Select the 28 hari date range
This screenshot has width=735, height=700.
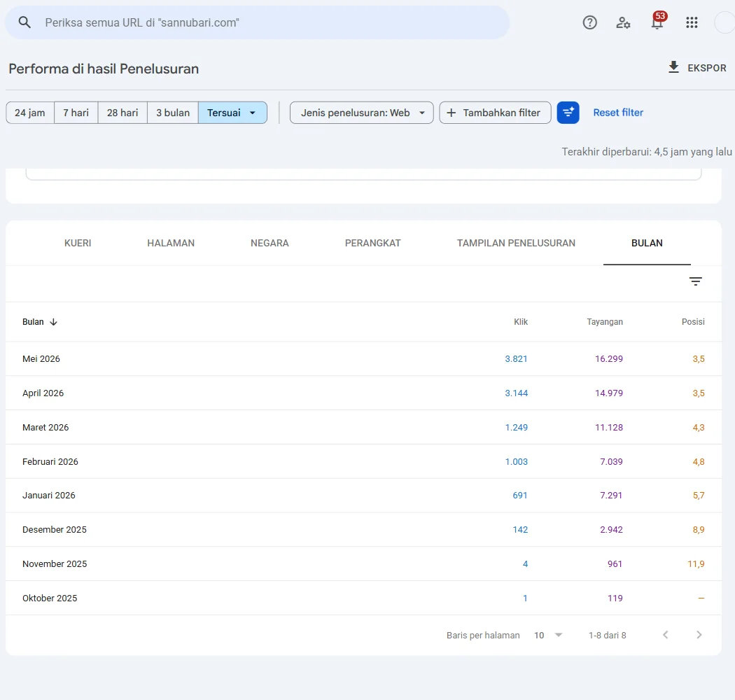(122, 113)
